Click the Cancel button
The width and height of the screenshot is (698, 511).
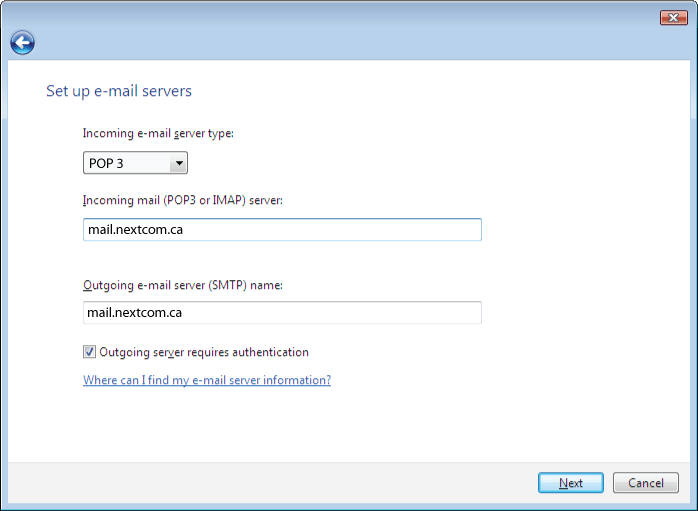tap(646, 483)
